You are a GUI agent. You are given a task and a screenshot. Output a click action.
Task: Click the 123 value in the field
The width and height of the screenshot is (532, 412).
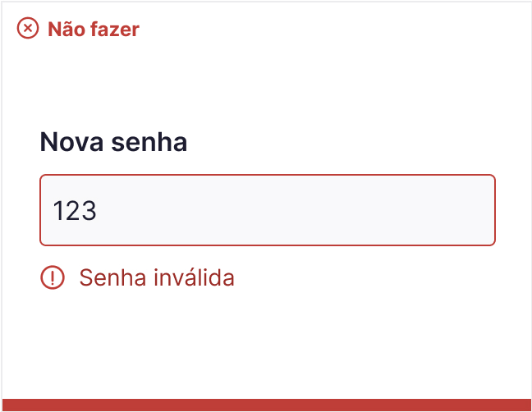(x=75, y=211)
